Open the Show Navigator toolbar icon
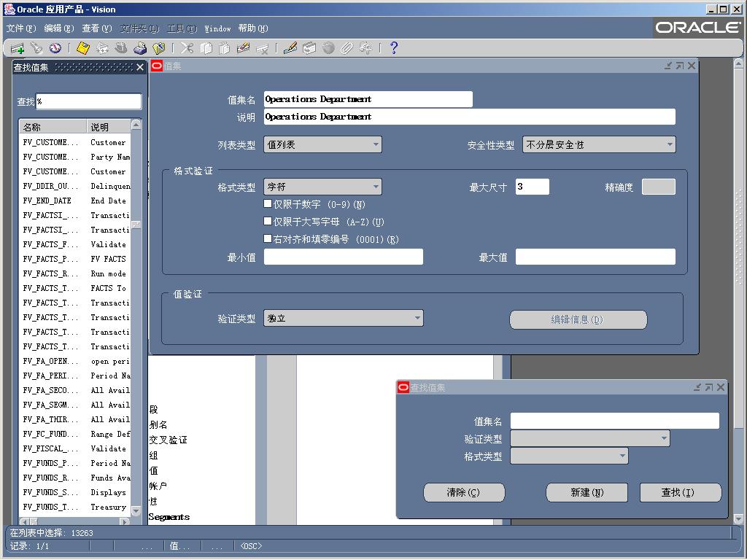The width and height of the screenshot is (747, 560). [55, 48]
